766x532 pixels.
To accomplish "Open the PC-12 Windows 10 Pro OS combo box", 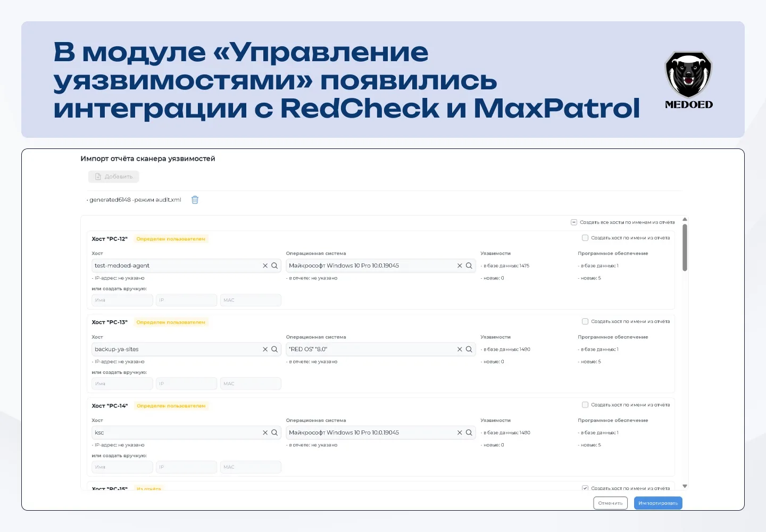I will coord(381,265).
